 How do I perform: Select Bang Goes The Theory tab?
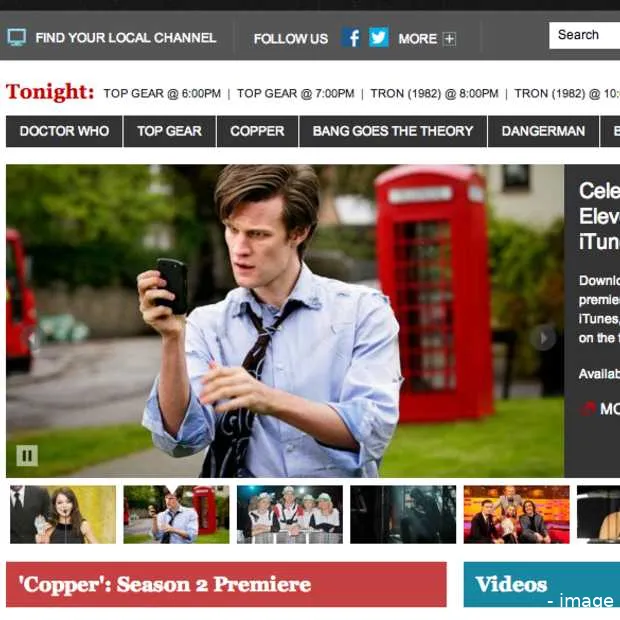click(393, 131)
